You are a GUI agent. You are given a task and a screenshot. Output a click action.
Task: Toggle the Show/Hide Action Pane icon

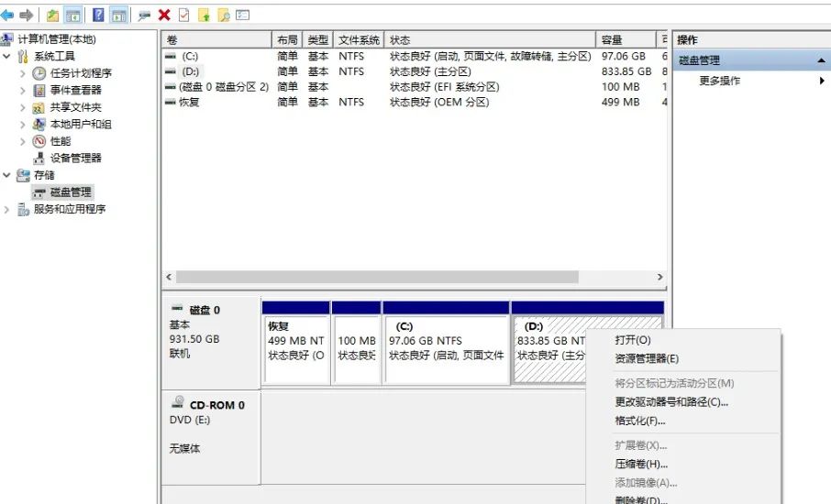pyautogui.click(x=118, y=16)
